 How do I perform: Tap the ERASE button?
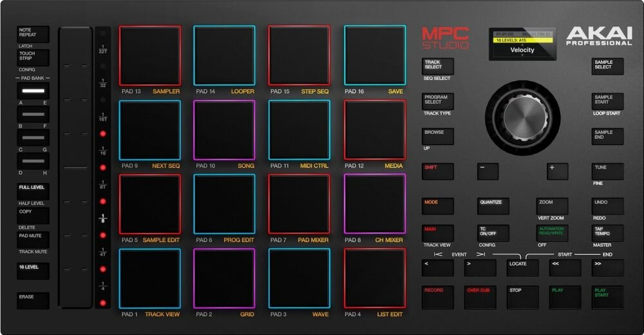[33, 301]
